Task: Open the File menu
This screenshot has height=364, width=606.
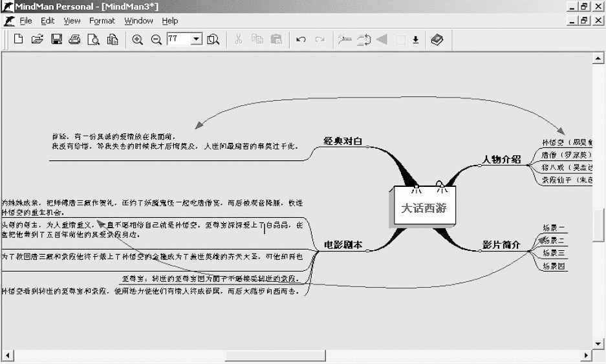Action: (x=26, y=21)
